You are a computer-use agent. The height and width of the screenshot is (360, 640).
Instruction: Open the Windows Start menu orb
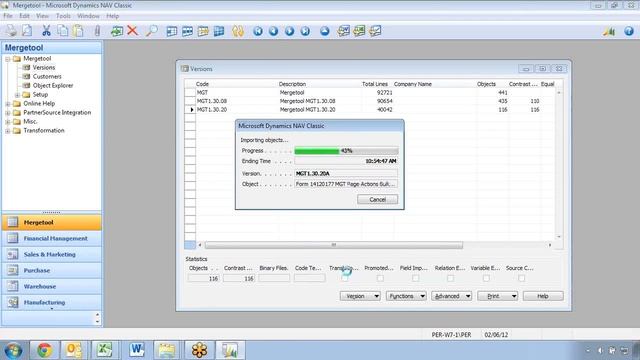point(13,351)
